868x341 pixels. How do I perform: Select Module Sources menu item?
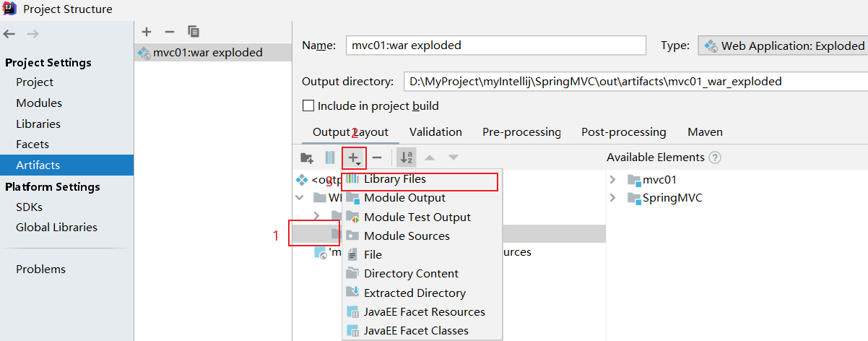click(x=422, y=236)
